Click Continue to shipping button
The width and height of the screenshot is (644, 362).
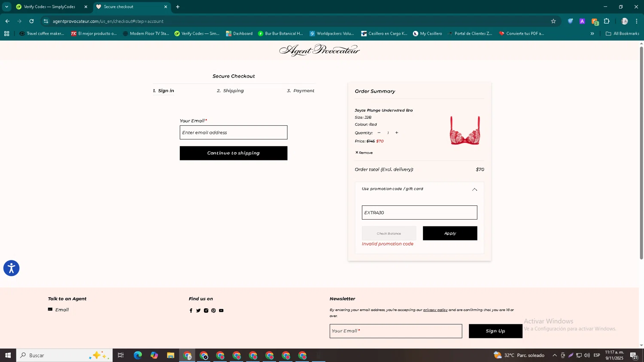pos(234,153)
